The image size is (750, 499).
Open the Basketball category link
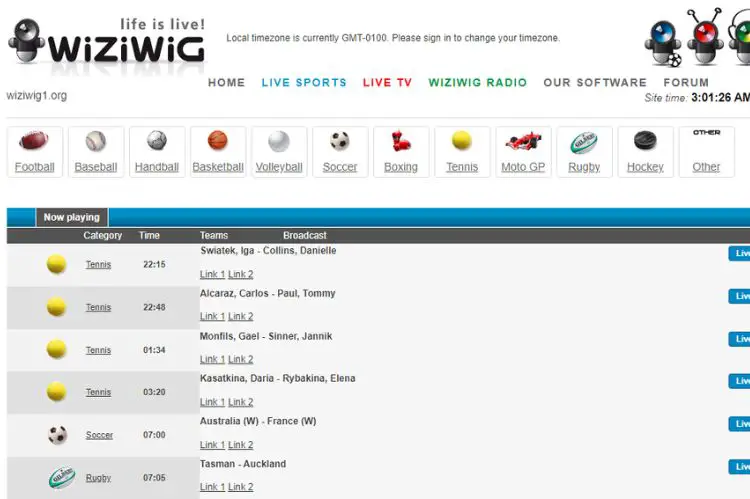click(x=218, y=167)
